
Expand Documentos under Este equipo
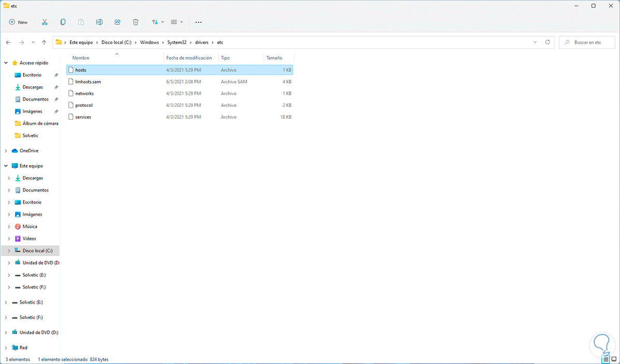[9, 190]
